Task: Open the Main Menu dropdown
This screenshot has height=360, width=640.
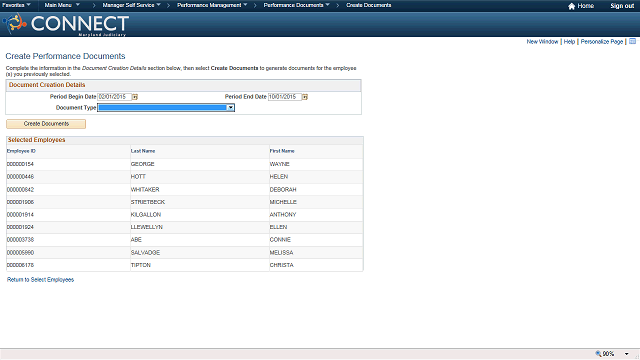Action: click(x=62, y=5)
